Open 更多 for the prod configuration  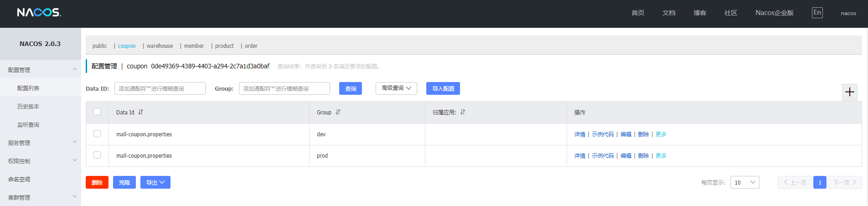(x=661, y=156)
